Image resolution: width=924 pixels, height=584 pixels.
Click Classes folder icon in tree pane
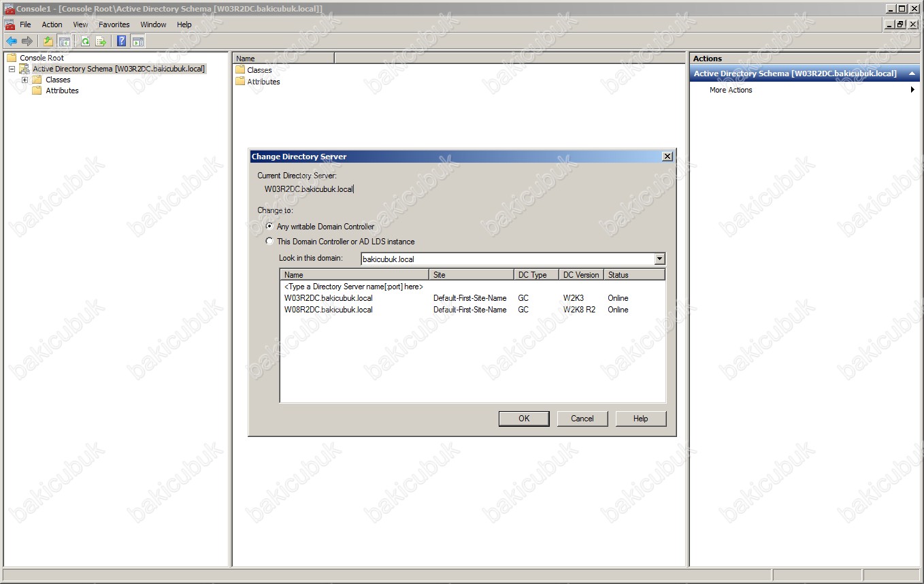pos(37,80)
